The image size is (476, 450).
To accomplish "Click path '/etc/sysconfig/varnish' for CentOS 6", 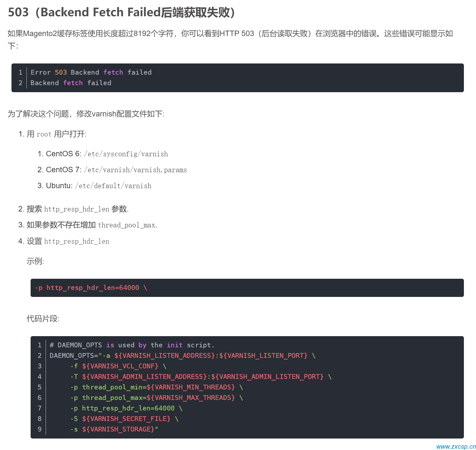I will tap(126, 154).
